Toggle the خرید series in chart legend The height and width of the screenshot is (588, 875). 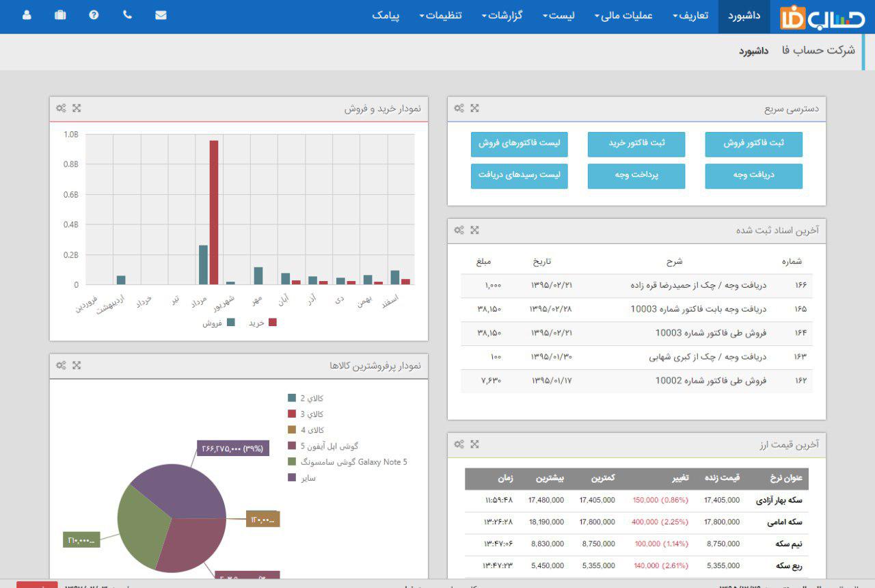(x=263, y=323)
